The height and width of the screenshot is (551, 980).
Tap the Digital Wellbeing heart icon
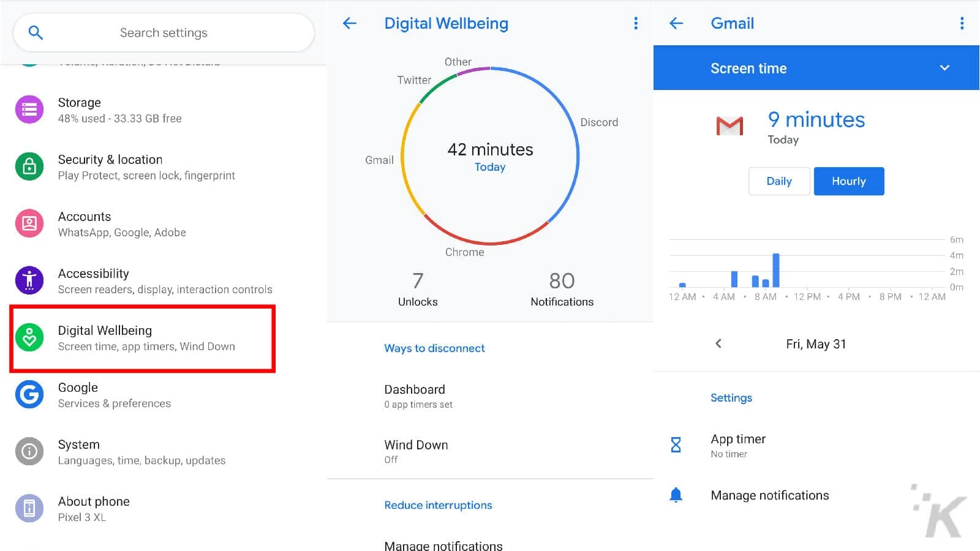pos(29,337)
